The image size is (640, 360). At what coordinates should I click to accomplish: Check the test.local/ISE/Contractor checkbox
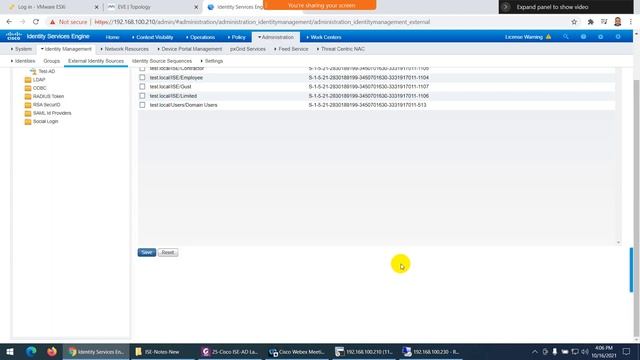pyautogui.click(x=142, y=68)
